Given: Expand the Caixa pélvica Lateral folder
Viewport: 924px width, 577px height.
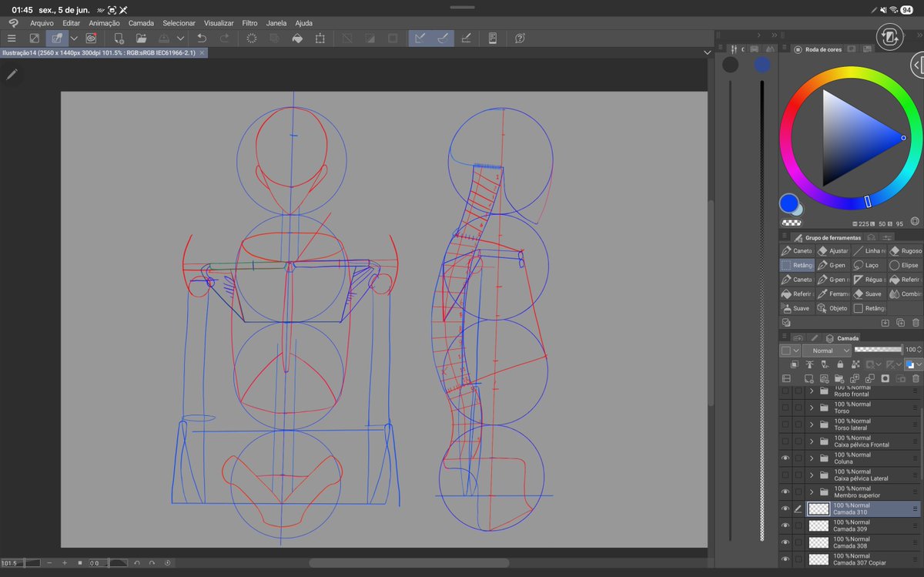Looking at the screenshot, I should (811, 475).
